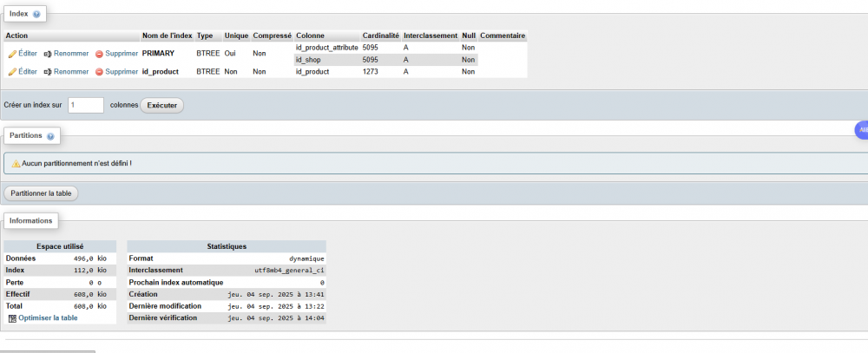This screenshot has height=353, width=868.
Task: Click red delete icon for id_product index
Action: pos(100,72)
